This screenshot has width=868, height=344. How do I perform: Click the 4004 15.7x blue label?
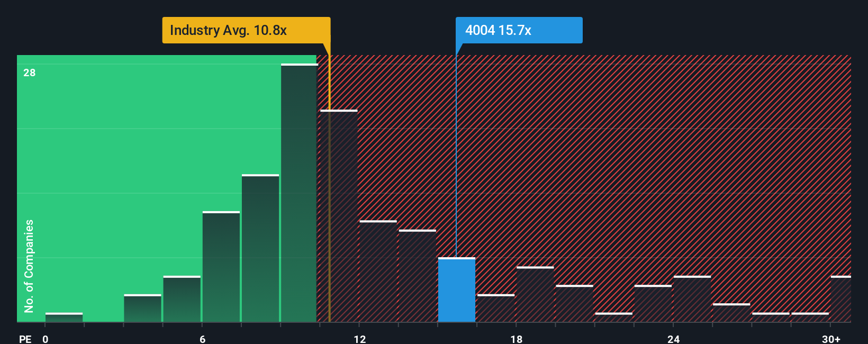519,30
